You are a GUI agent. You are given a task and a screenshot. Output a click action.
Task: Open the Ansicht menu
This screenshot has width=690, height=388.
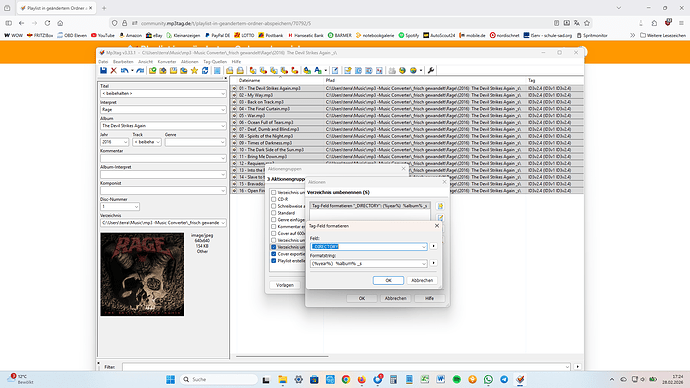[x=145, y=62]
